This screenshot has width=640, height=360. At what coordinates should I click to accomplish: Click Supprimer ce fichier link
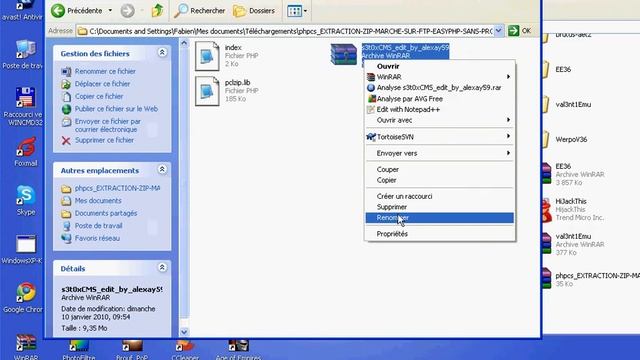click(x=104, y=140)
